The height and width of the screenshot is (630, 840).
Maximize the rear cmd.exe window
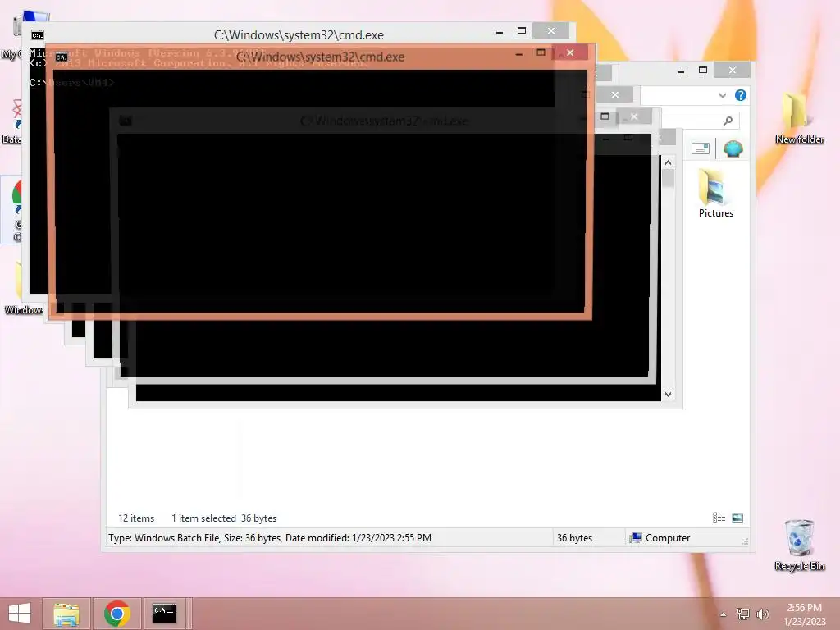522,31
